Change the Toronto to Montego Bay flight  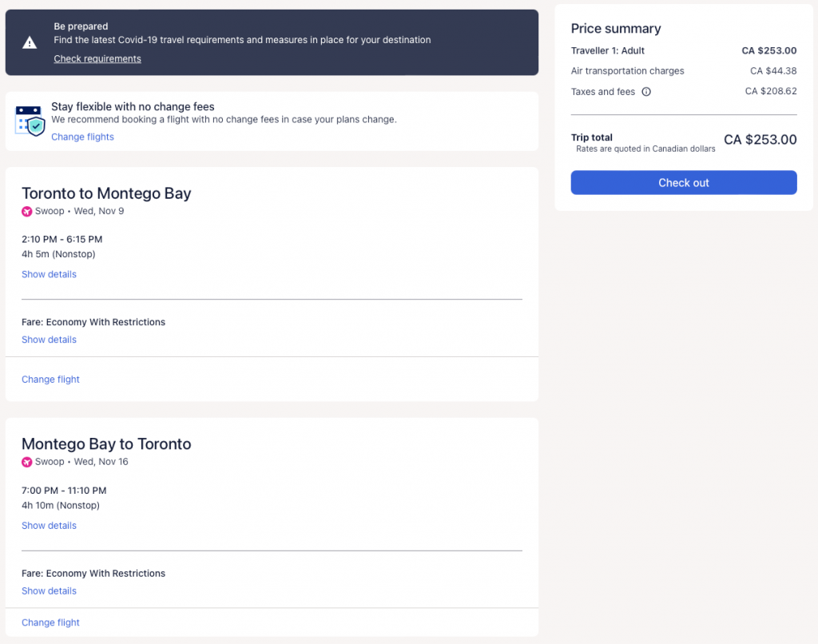pos(50,380)
